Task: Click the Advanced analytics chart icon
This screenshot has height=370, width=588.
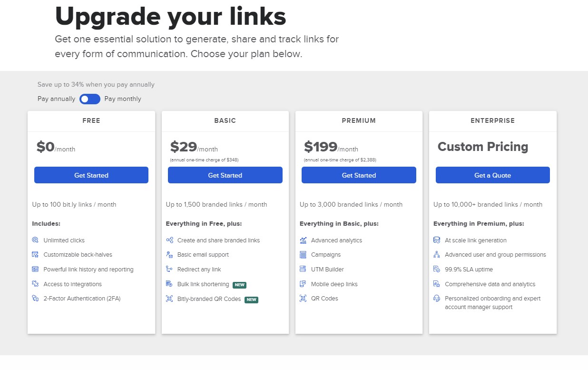Action: 303,240
